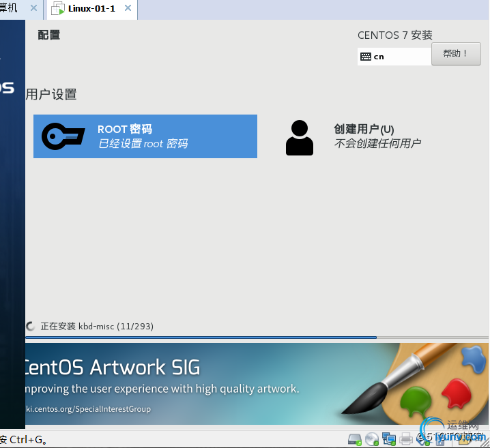
Task: Click the CentOS Artwork SIG banner
Action: (257, 384)
